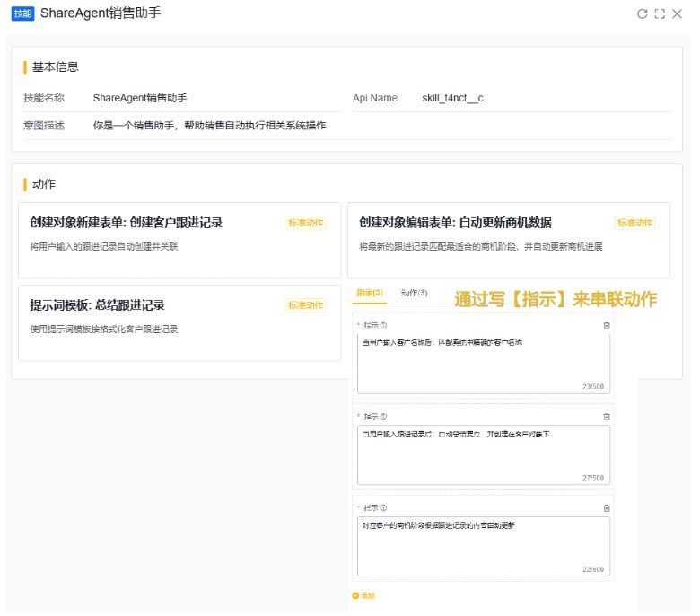Open help icon beside the 23/500 指示 label

[383, 325]
